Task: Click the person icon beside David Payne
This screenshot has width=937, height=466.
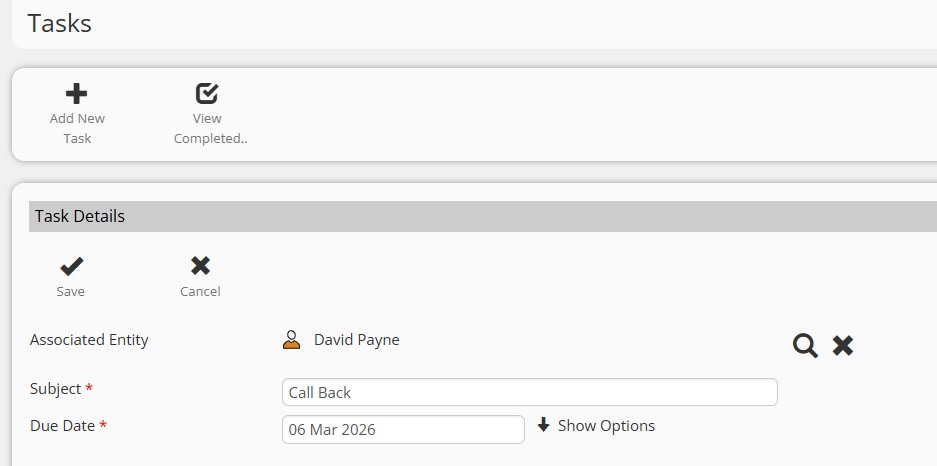Action: coord(291,340)
